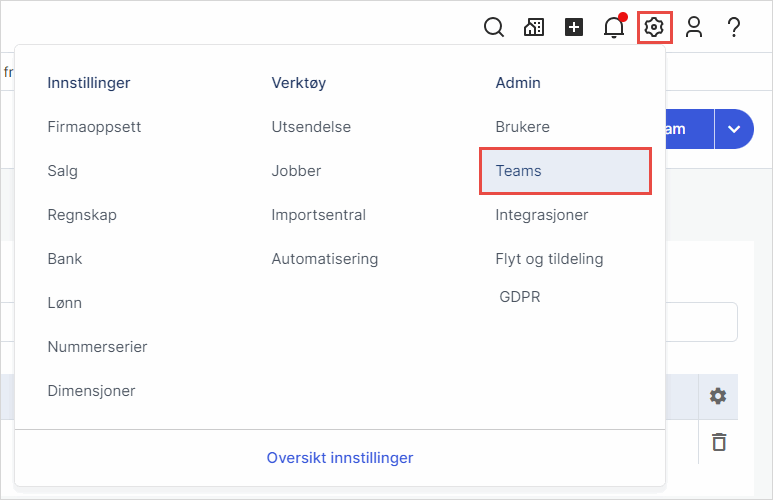This screenshot has width=773, height=500.
Task: Click the table column settings gear
Action: coord(717,396)
